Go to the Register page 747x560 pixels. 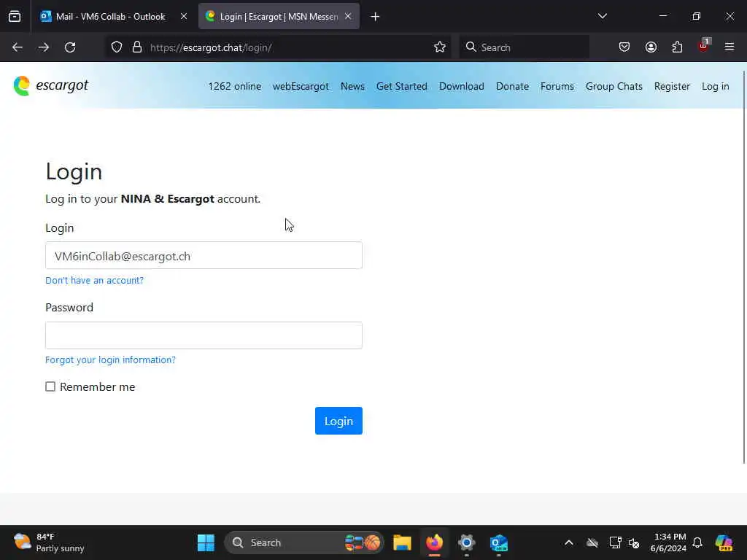pos(672,86)
